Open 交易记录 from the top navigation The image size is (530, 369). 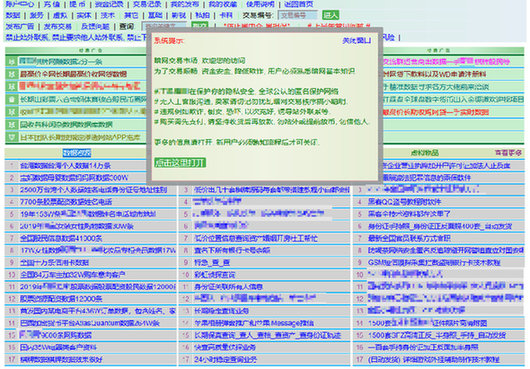pos(147,4)
